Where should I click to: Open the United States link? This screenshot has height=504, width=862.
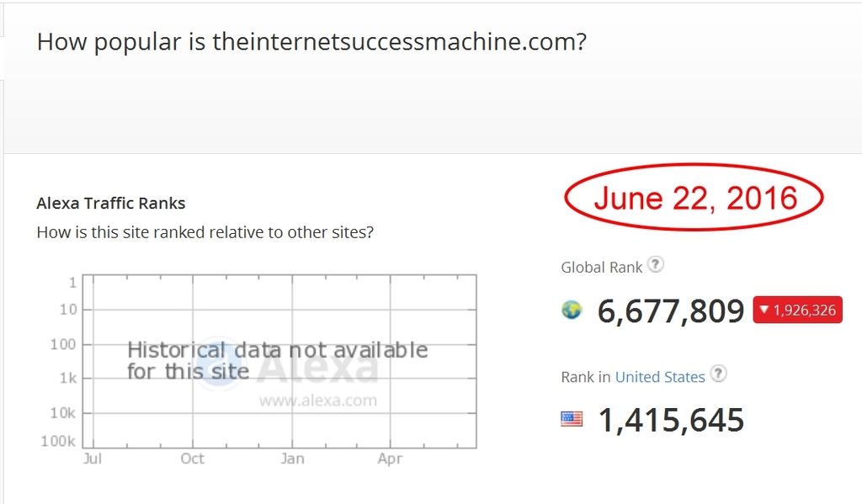(660, 377)
